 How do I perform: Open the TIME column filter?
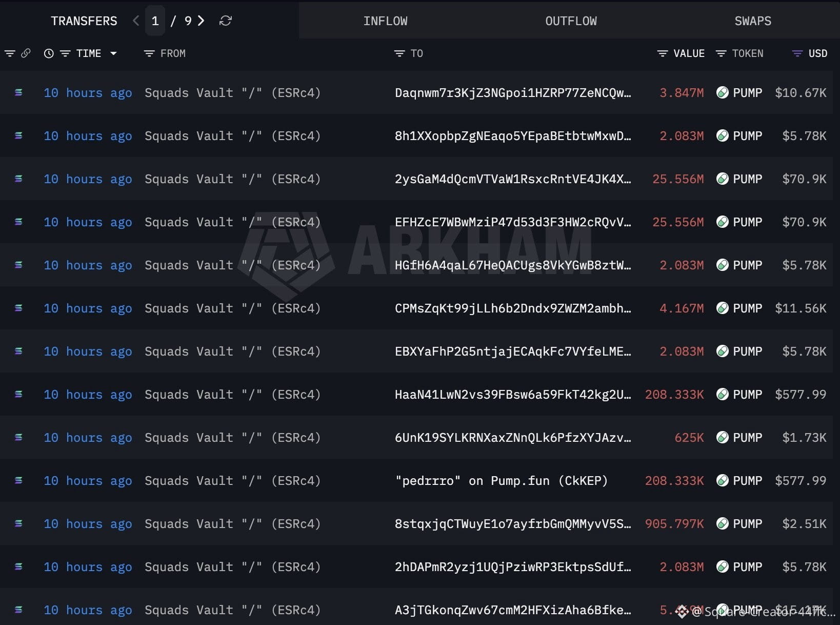pyautogui.click(x=65, y=53)
